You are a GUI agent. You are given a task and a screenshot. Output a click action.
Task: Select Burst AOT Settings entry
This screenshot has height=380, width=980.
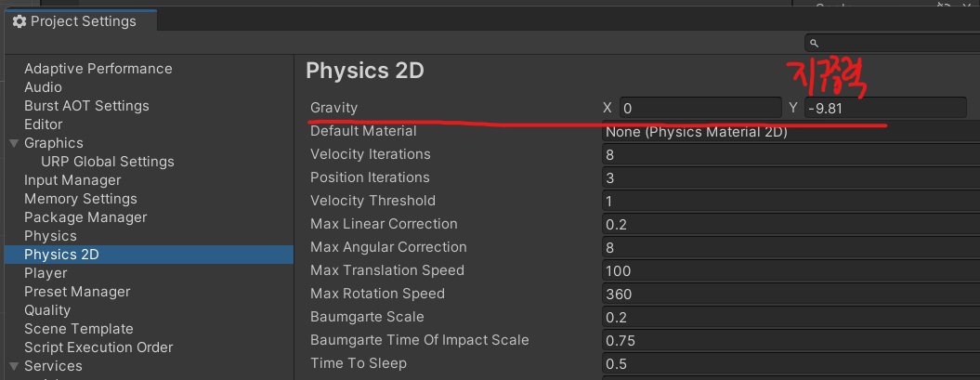pos(86,106)
